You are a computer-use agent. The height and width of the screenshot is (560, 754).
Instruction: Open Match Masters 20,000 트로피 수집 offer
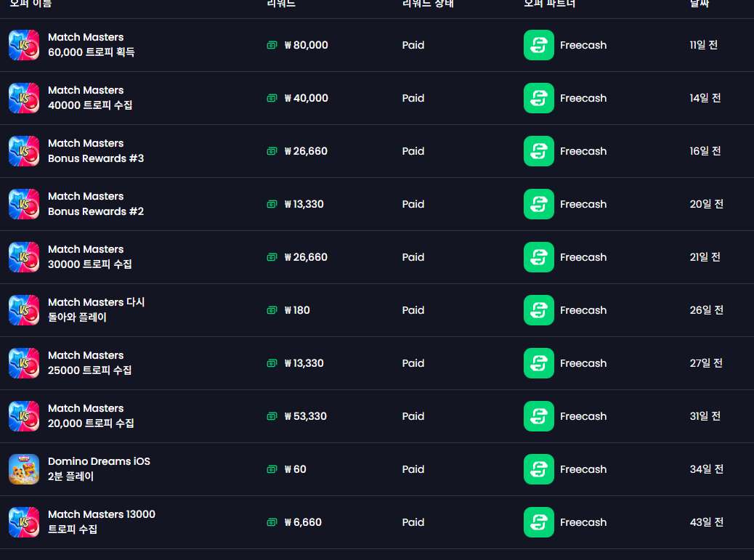[91, 415]
